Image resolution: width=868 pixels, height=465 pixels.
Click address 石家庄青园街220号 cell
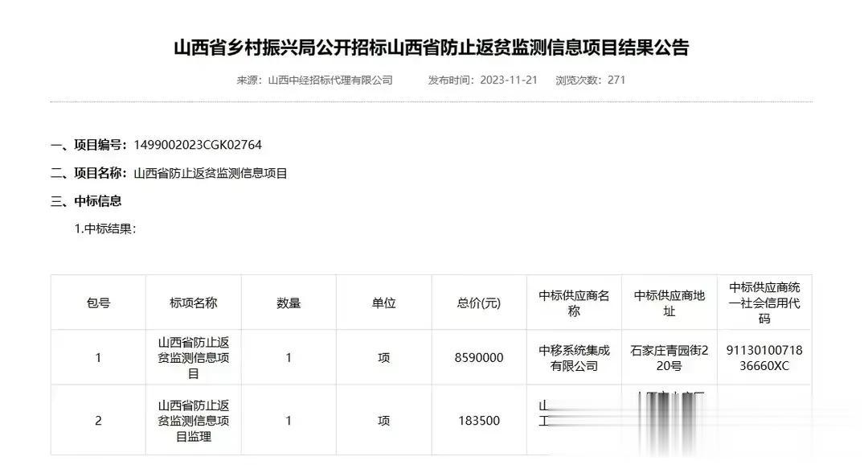tap(669, 356)
